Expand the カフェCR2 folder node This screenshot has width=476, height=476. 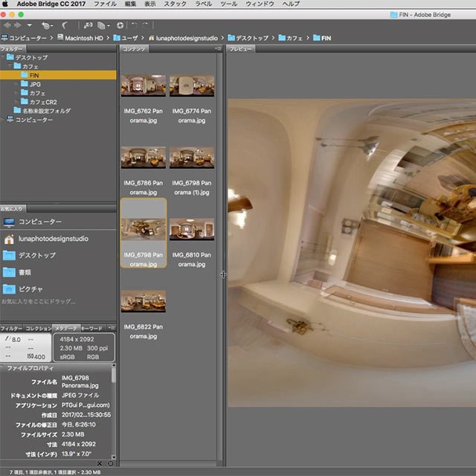pos(16,102)
